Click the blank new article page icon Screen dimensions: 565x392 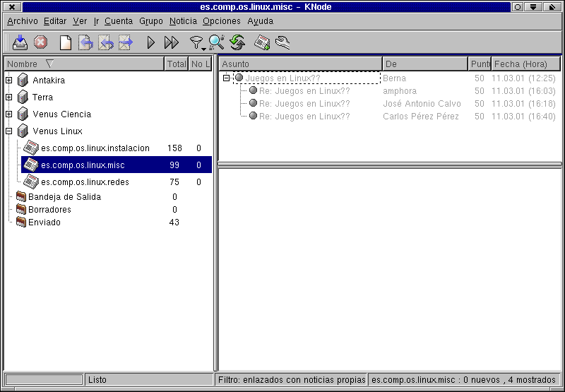[65, 43]
